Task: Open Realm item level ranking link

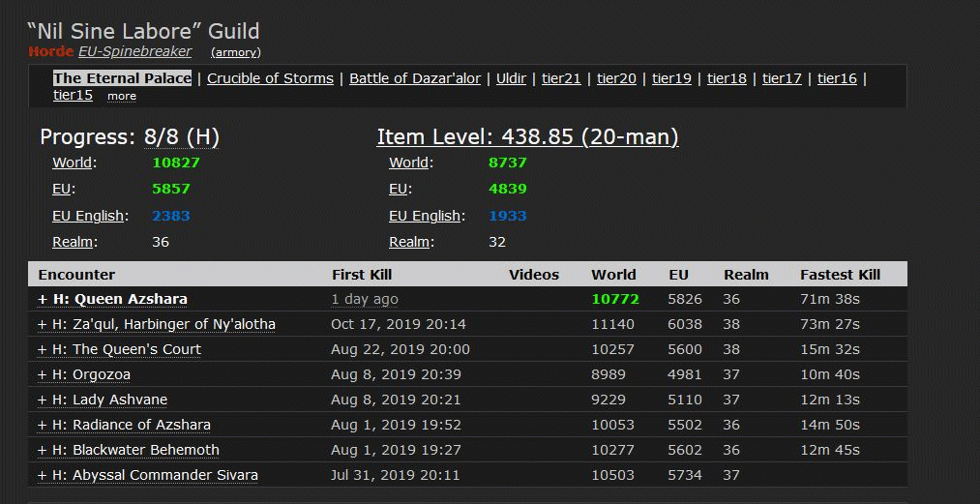Action: (x=410, y=242)
